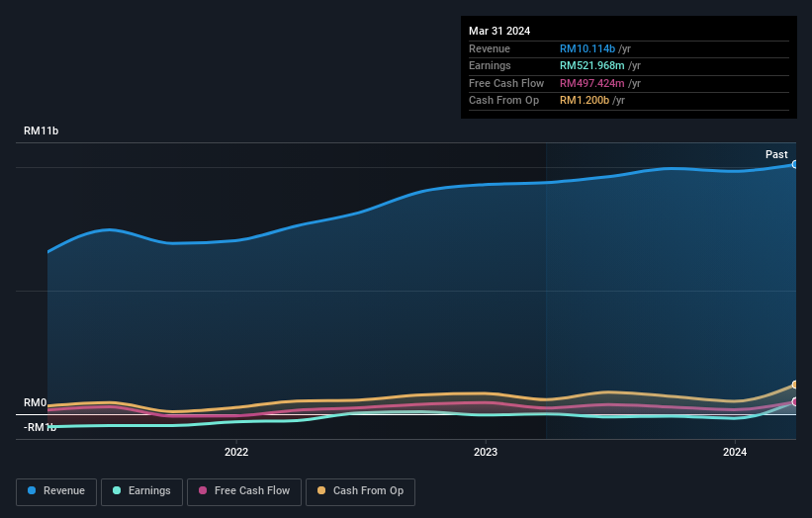This screenshot has height=518, width=812.
Task: Click the RM1.200b cash from op value
Action: (x=585, y=101)
